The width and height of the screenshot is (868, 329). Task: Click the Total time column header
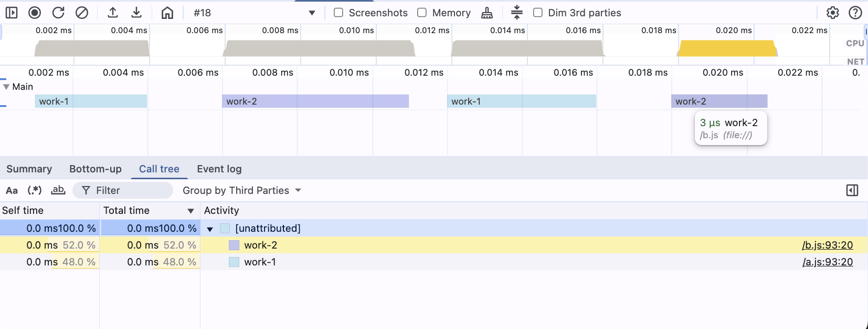[150, 210]
